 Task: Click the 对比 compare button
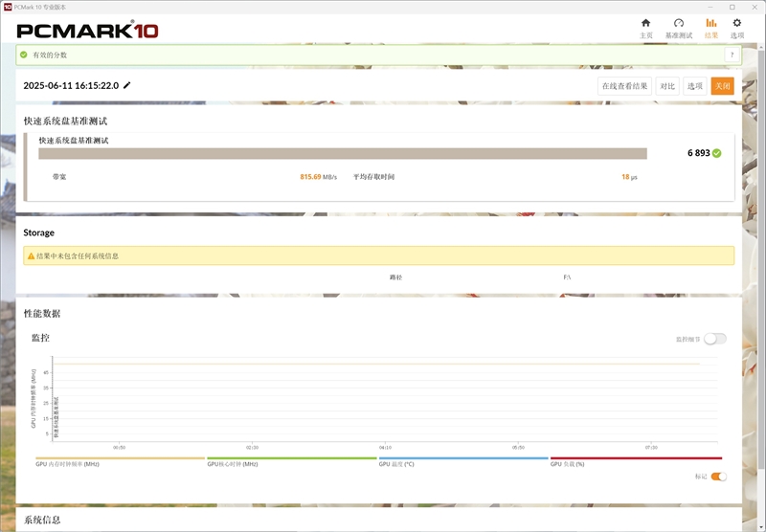pyautogui.click(x=667, y=86)
